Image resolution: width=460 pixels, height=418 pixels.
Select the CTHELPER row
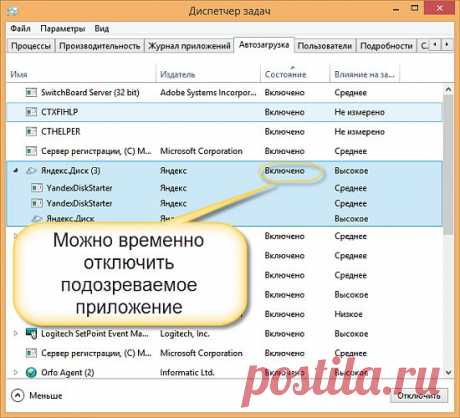click(225, 132)
